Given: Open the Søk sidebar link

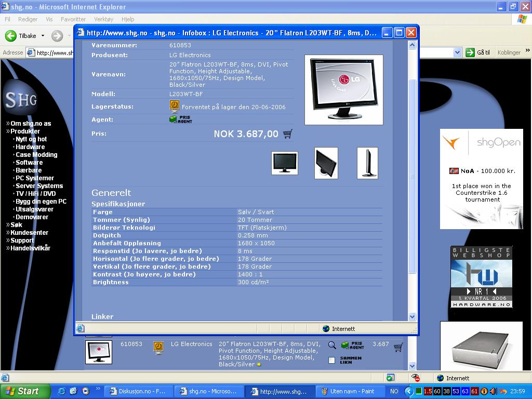Looking at the screenshot, I should pyautogui.click(x=16, y=225).
